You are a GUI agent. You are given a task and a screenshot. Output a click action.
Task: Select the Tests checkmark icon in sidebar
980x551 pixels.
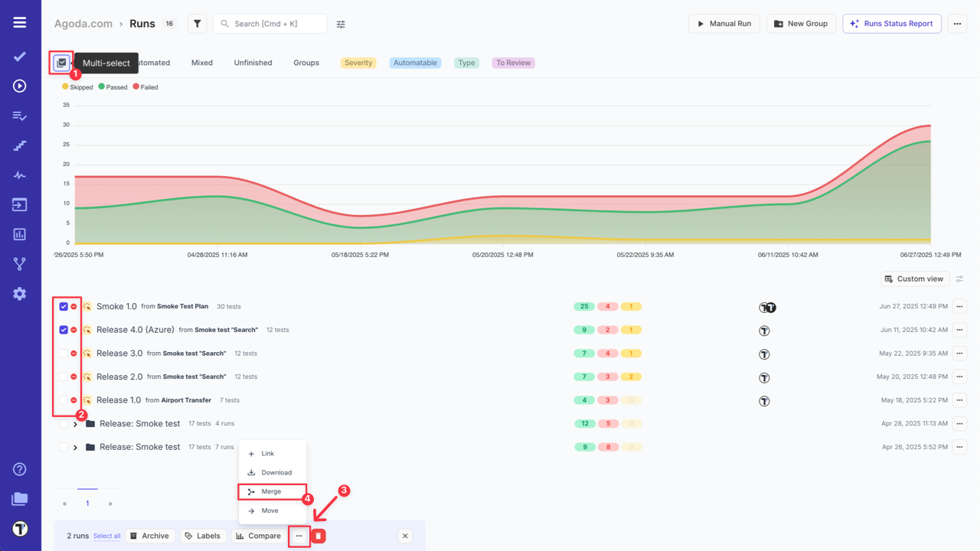pos(19,56)
